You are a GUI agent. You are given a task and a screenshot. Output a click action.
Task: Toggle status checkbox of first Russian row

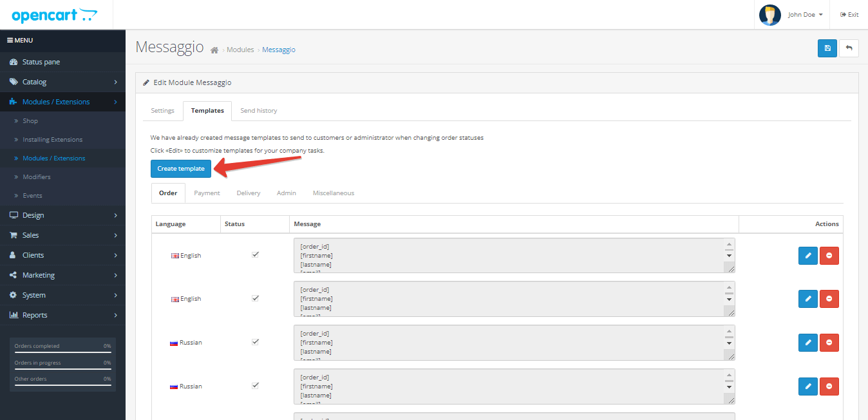255,341
